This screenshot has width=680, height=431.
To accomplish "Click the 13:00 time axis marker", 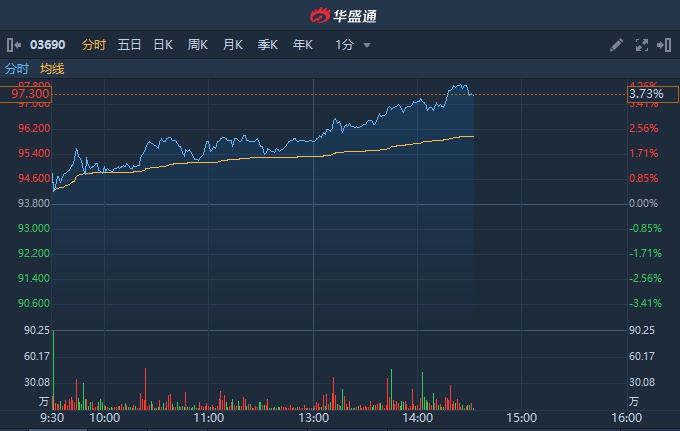I will pos(313,419).
